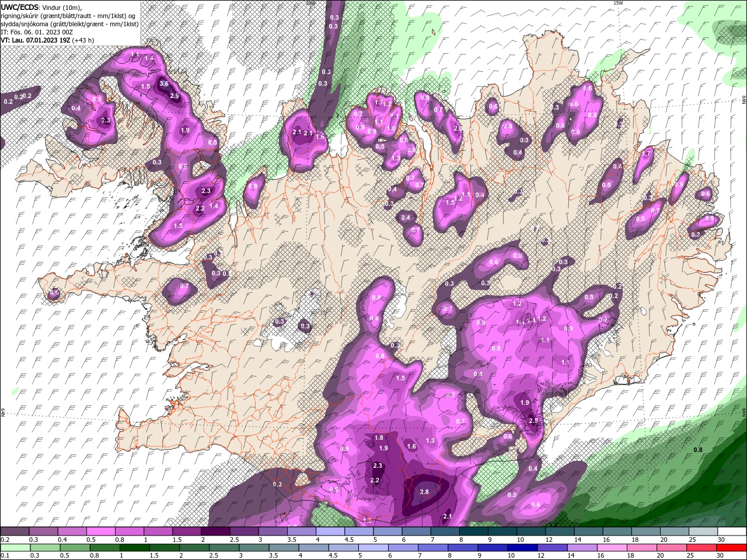Select the 'IT: Fös. 06. 01. 2023 00Z' line
The width and height of the screenshot is (747, 560).
[36, 32]
